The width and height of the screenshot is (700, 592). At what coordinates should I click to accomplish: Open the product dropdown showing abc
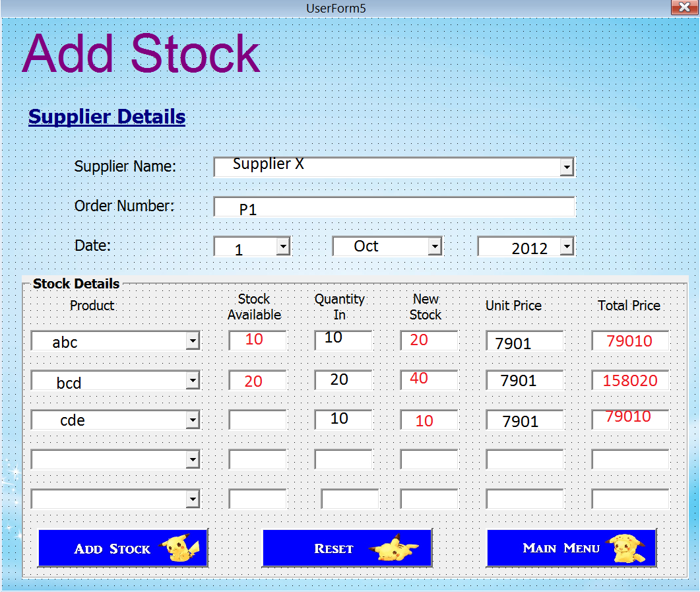click(193, 341)
